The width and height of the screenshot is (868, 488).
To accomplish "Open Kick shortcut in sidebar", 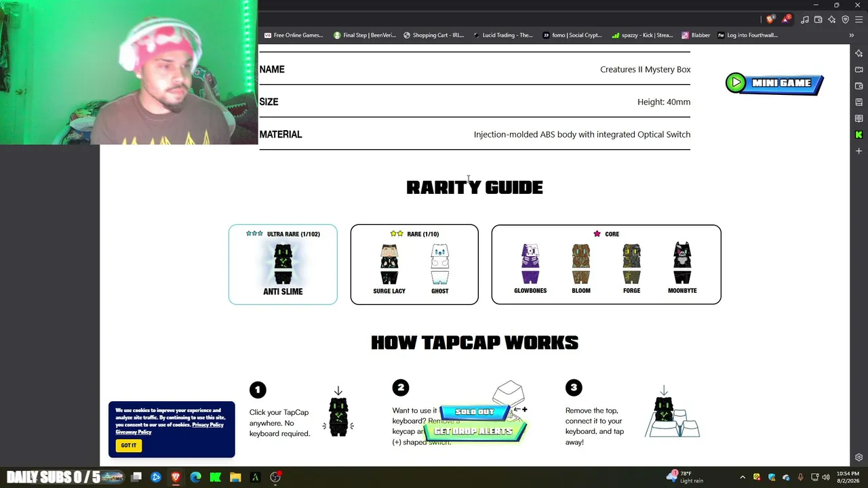I will tap(859, 135).
